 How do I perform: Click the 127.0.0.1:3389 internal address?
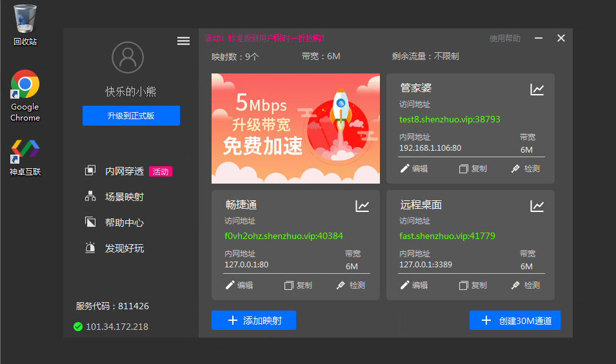[426, 264]
